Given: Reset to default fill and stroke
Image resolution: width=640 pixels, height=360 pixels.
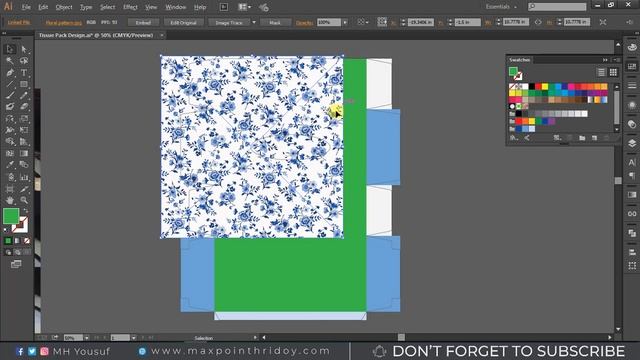Looking at the screenshot, I should click(6, 230).
